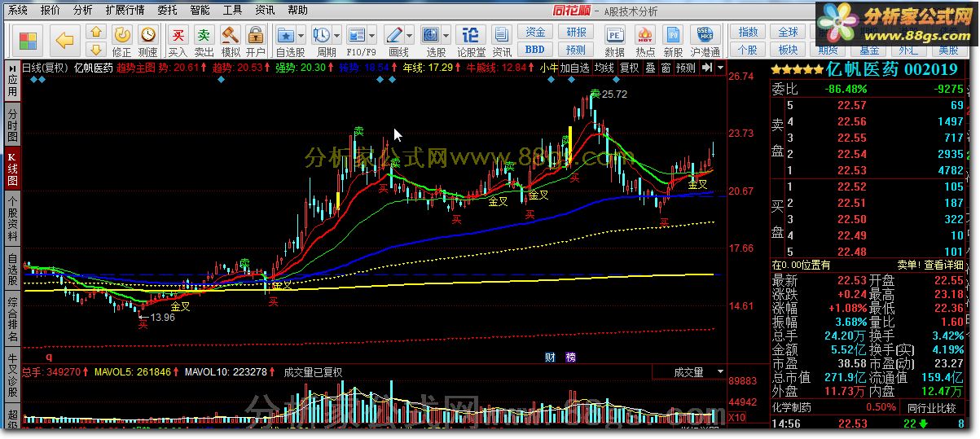Click the 买入 buy icon

click(x=178, y=41)
